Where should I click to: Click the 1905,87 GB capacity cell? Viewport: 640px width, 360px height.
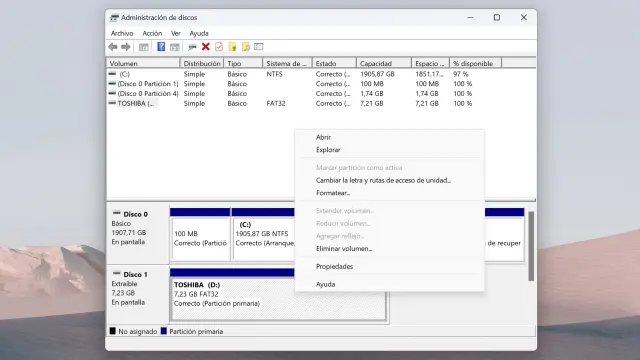tap(377, 74)
